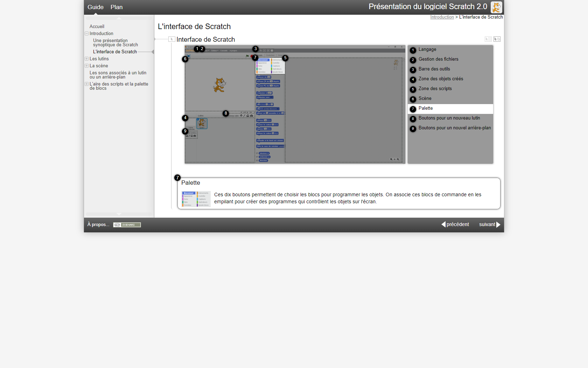Click marker 4 beside the sprites area
Image resolution: width=588 pixels, height=368 pixels.
point(185,118)
